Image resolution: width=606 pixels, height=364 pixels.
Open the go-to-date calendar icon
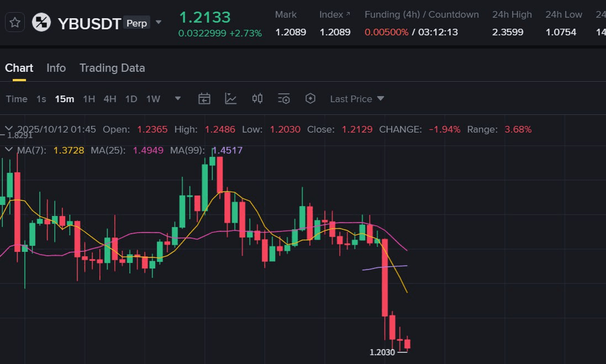204,99
